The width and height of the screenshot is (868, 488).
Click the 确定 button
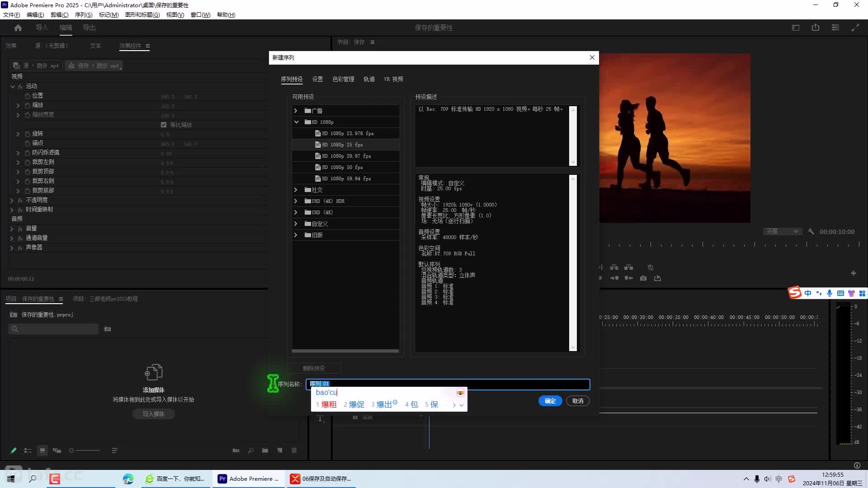coord(550,401)
